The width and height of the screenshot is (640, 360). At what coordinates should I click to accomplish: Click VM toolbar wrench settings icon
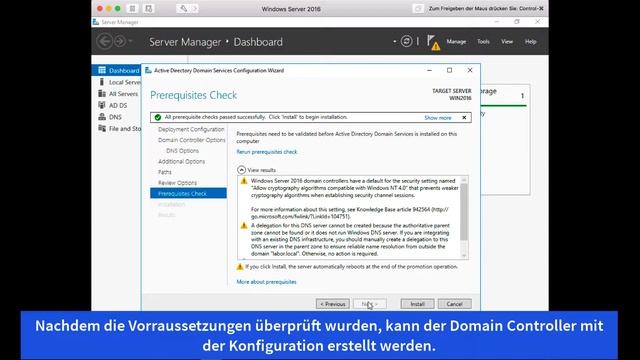pos(183,8)
